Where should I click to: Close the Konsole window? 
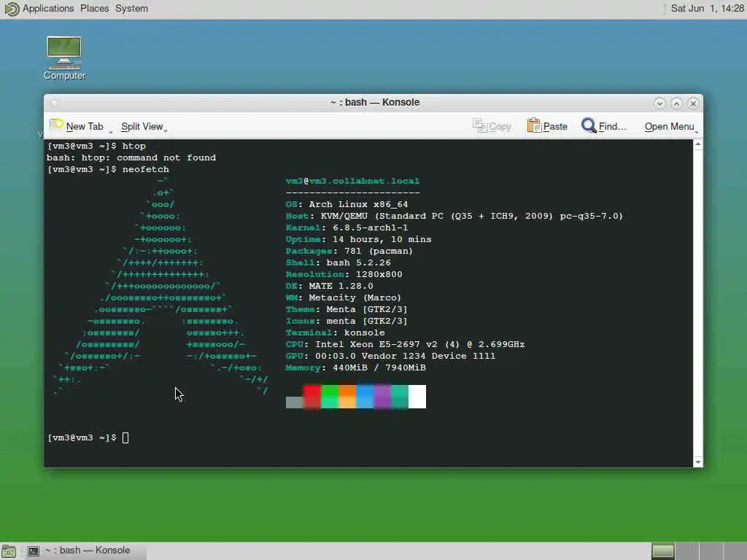pos(693,104)
